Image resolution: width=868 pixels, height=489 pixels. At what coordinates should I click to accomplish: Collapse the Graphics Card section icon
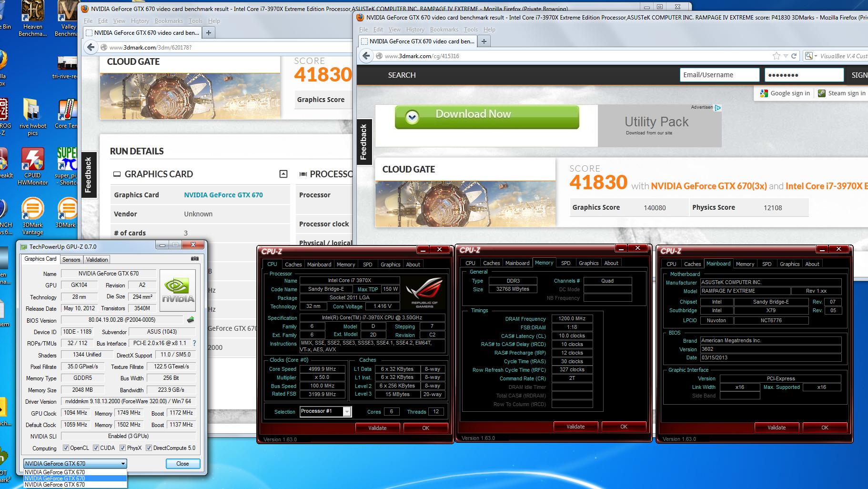[x=283, y=174]
